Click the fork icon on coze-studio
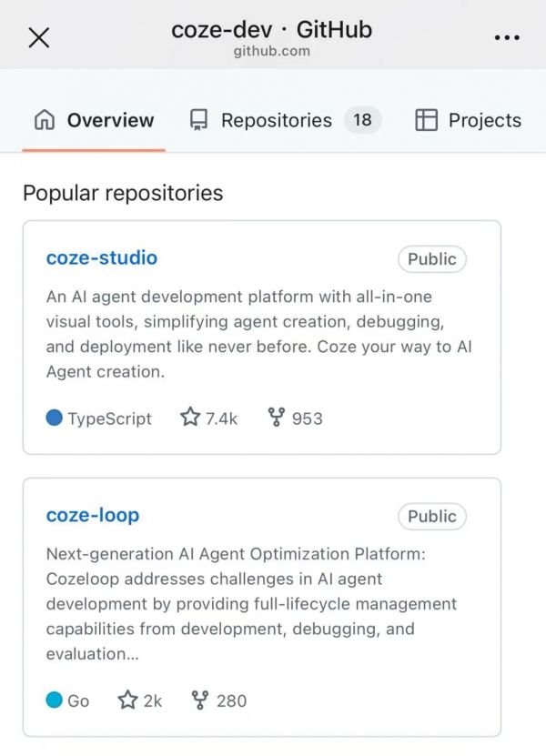The height and width of the screenshot is (756, 546). [277, 418]
